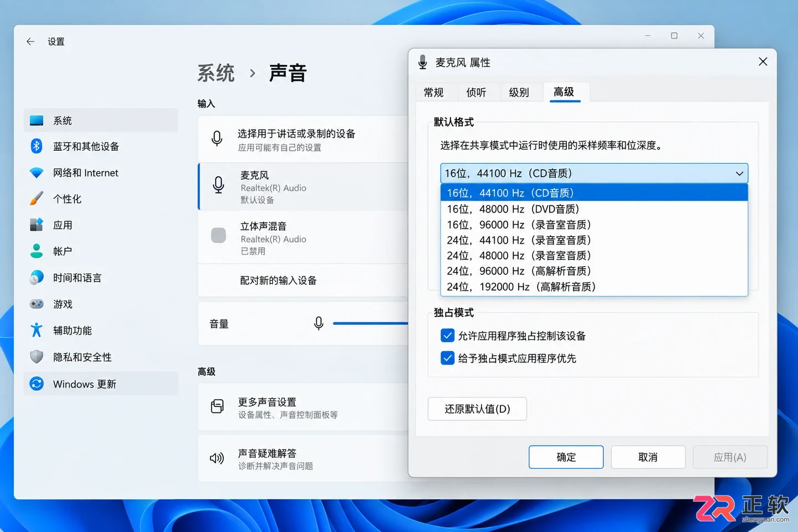The width and height of the screenshot is (798, 532).
Task: Click the 更多声音设置 icon
Action: point(217,407)
